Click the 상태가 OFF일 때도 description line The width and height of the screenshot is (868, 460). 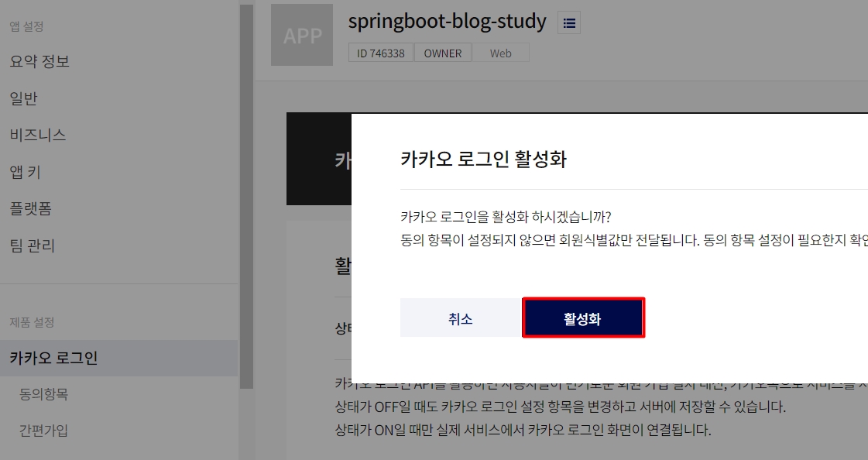(x=561, y=407)
